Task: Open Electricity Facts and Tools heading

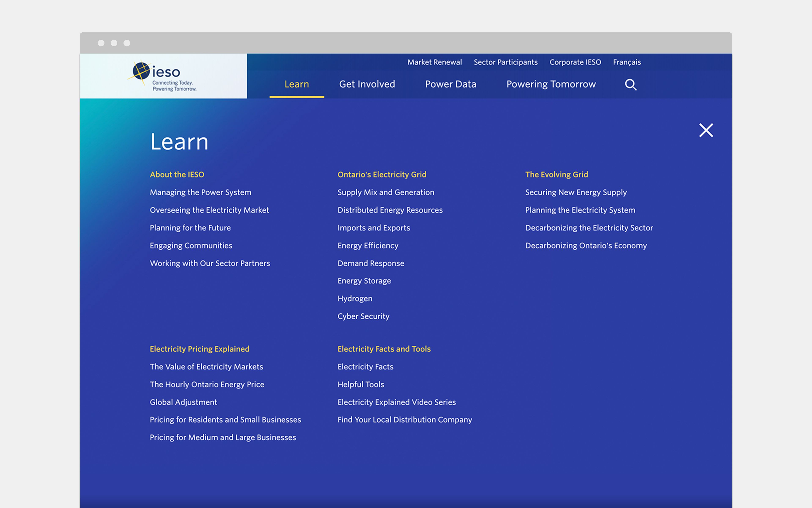Action: click(x=384, y=349)
